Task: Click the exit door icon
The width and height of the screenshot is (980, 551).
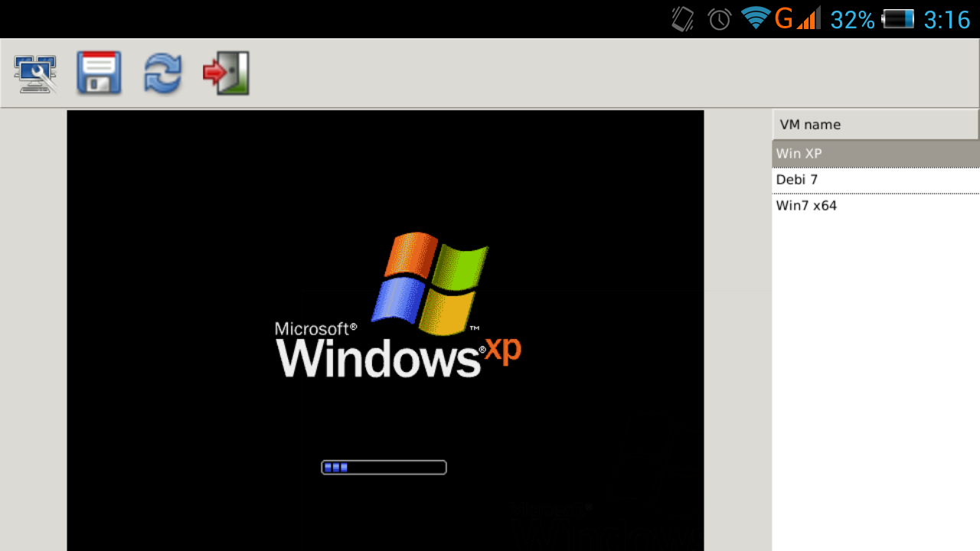Action: (226, 73)
